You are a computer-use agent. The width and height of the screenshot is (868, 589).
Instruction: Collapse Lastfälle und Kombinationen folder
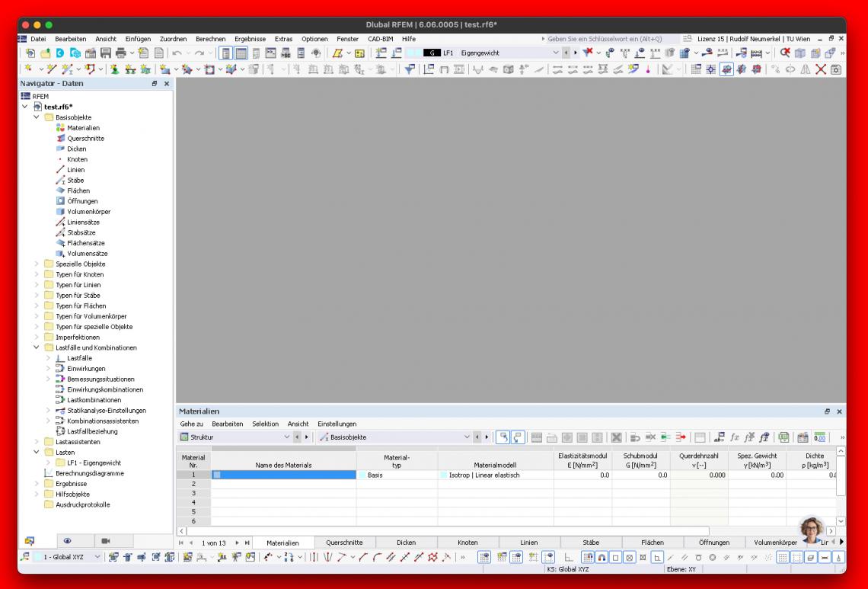(37, 347)
